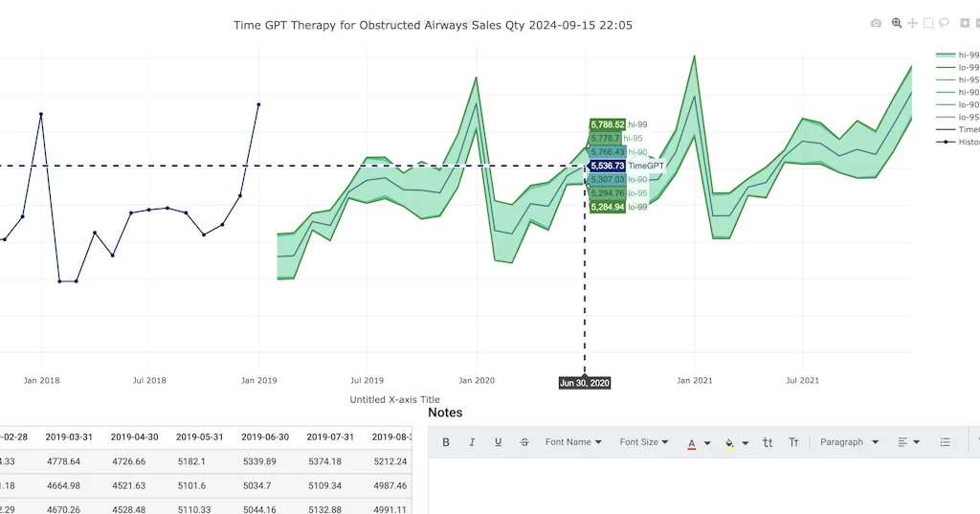Screen dimensions: 980x514
Task: Activate the Zoom tool in plot modebar
Action: [x=897, y=23]
